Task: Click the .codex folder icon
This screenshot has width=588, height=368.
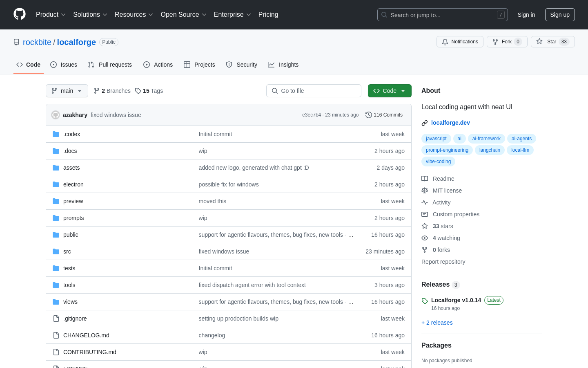Action: pyautogui.click(x=56, y=134)
